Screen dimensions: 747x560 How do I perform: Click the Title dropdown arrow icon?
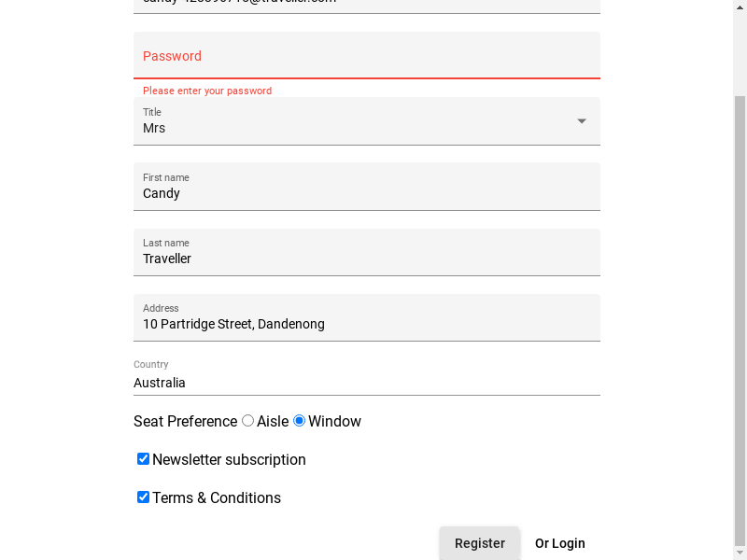tap(582, 121)
